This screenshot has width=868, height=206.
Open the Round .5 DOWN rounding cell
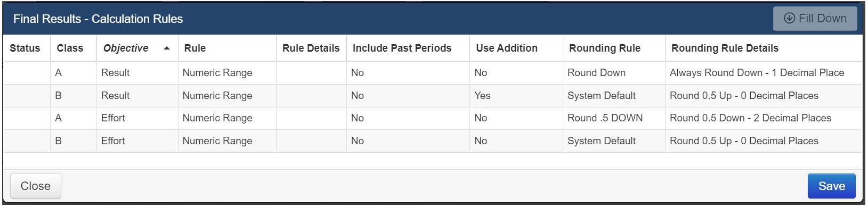pos(614,118)
